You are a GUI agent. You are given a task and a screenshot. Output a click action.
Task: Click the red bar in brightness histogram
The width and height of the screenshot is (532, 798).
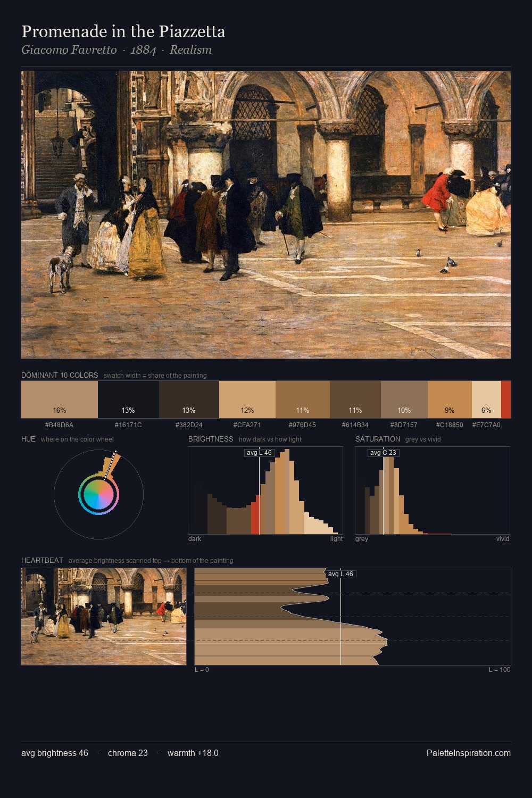pyautogui.click(x=255, y=514)
